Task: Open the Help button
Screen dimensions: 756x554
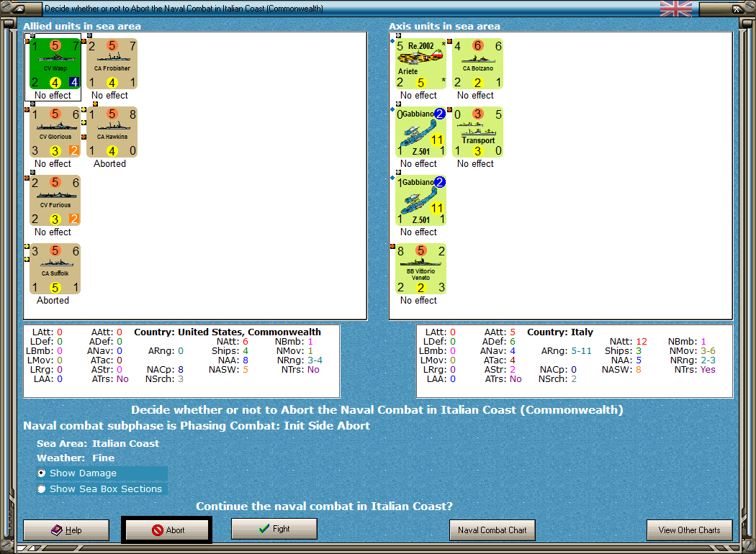Action: coord(66,530)
